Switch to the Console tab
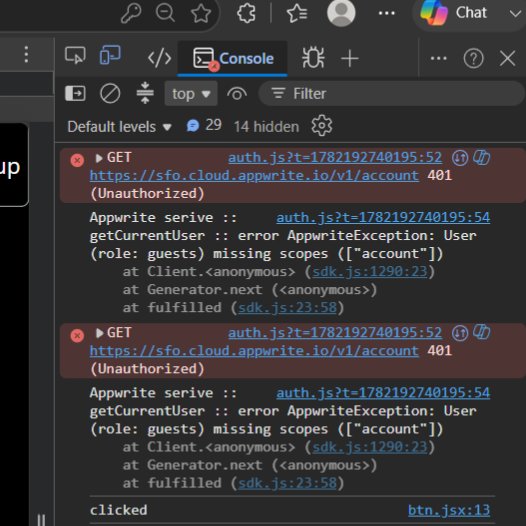 coord(233,59)
